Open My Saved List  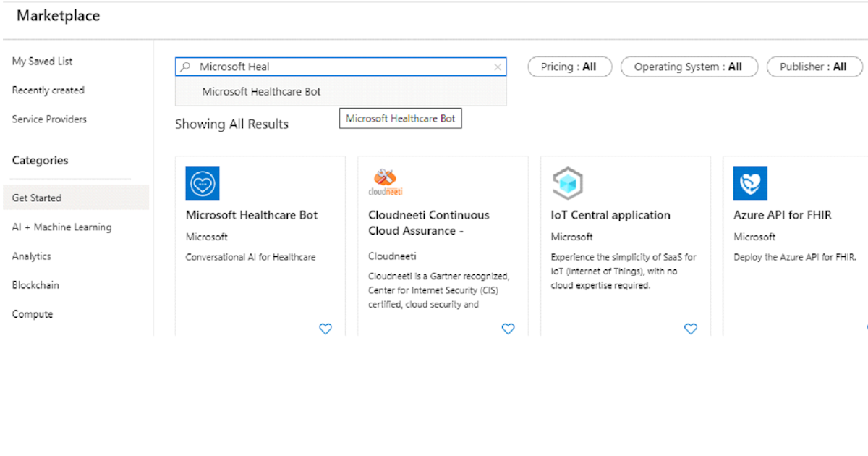point(43,62)
